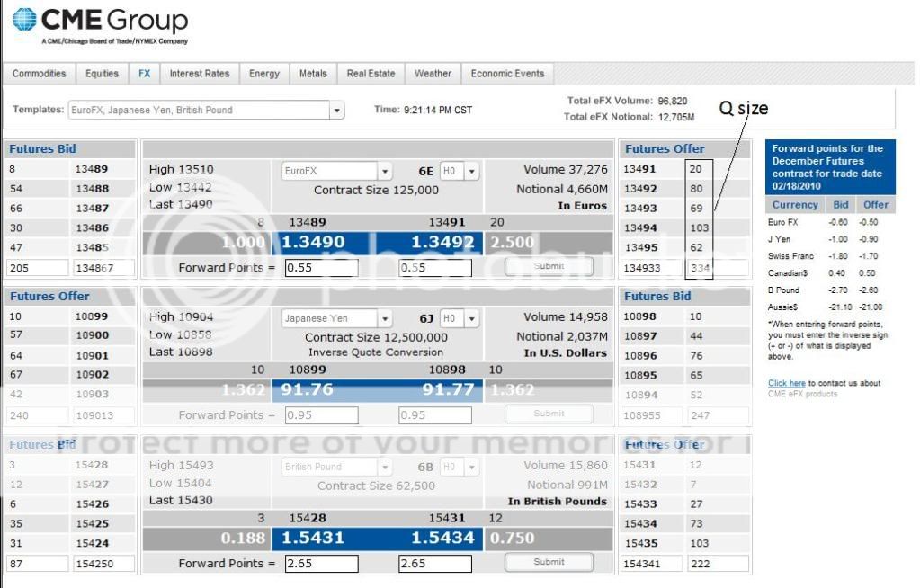Click Pound bid forward points field 2.65
This screenshot has width=920, height=588.
point(322,564)
